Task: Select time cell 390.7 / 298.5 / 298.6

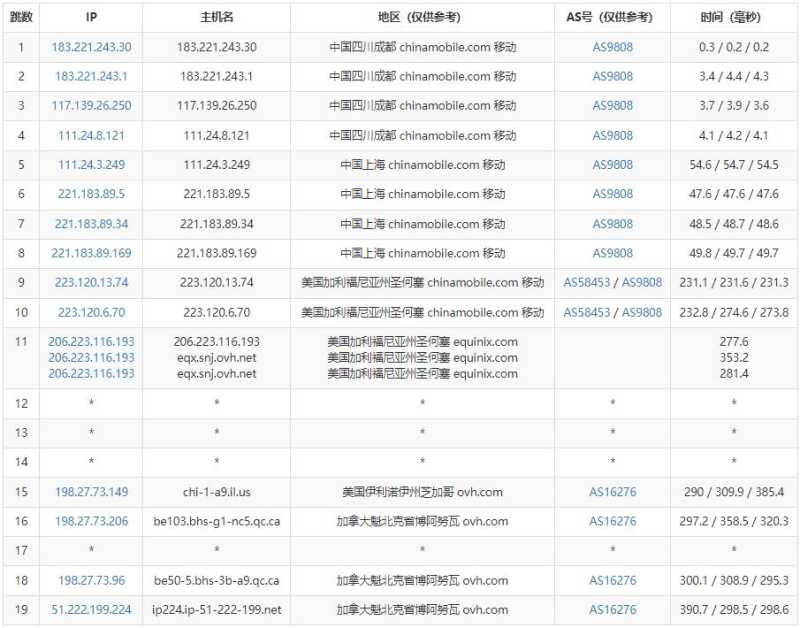Action: (x=734, y=610)
